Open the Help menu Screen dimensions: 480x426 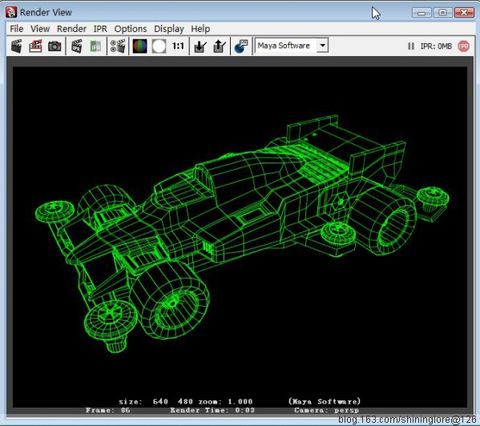200,29
